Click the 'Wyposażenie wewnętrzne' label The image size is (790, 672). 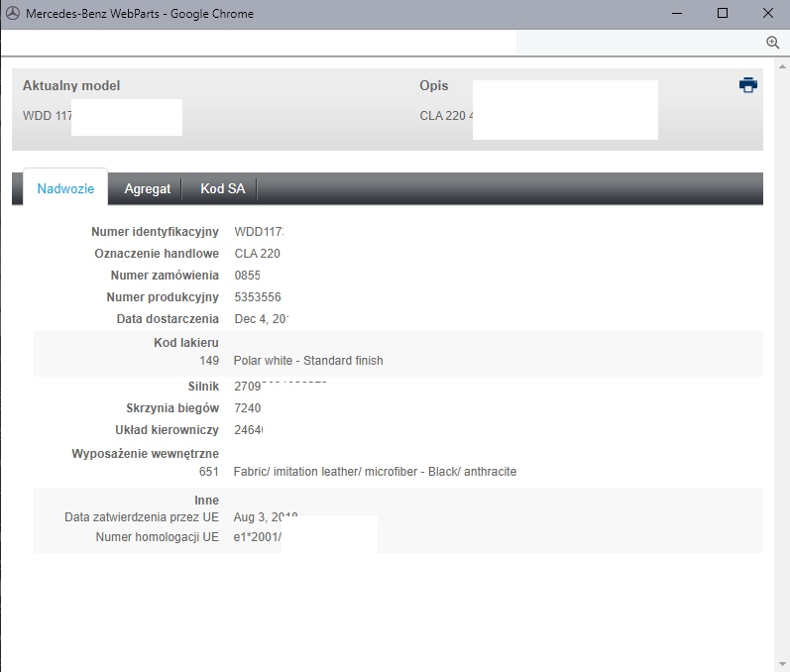(x=145, y=454)
